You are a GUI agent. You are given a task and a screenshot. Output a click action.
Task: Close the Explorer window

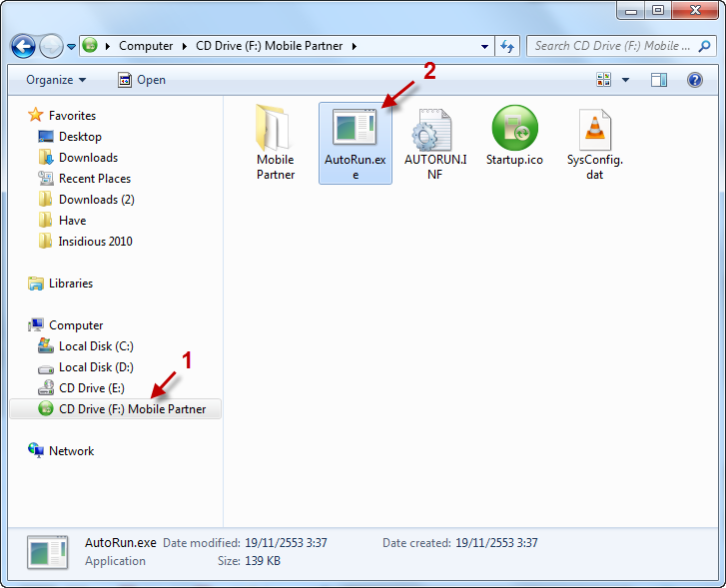coord(695,10)
